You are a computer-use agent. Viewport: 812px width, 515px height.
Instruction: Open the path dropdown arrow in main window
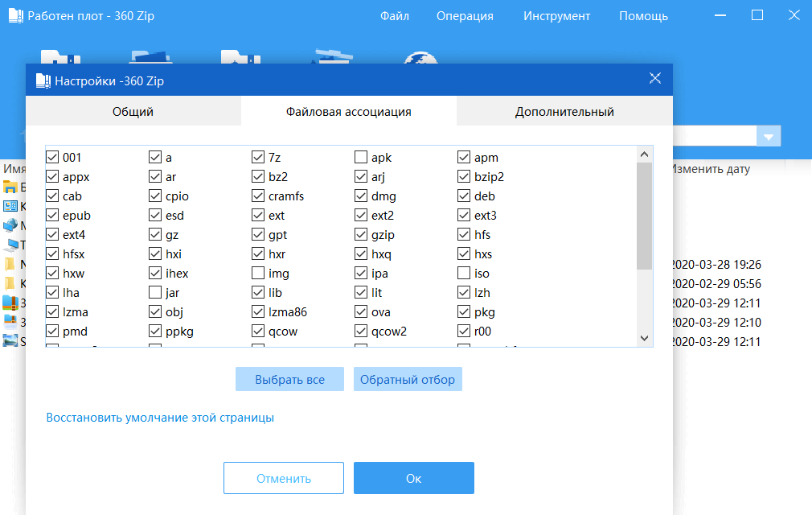click(x=769, y=137)
